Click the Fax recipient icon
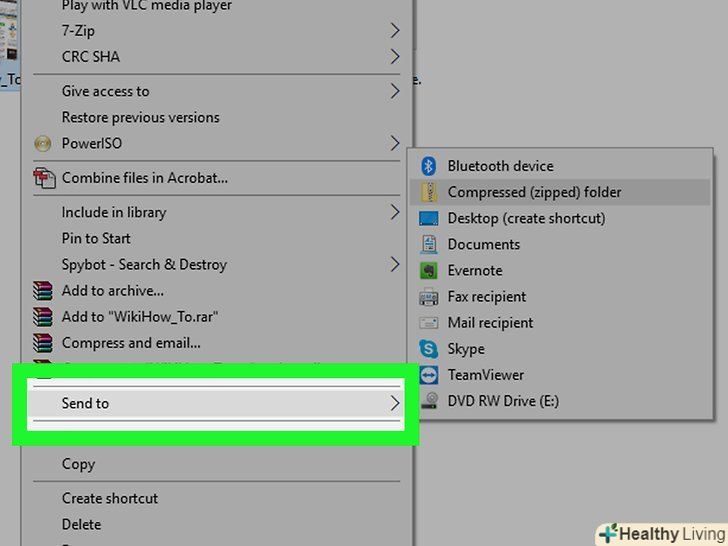Image resolution: width=728 pixels, height=546 pixels. 428,297
